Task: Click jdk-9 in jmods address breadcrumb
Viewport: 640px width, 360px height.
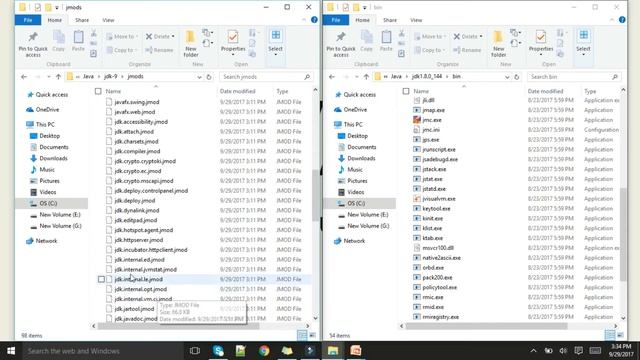Action: pyautogui.click(x=110, y=76)
